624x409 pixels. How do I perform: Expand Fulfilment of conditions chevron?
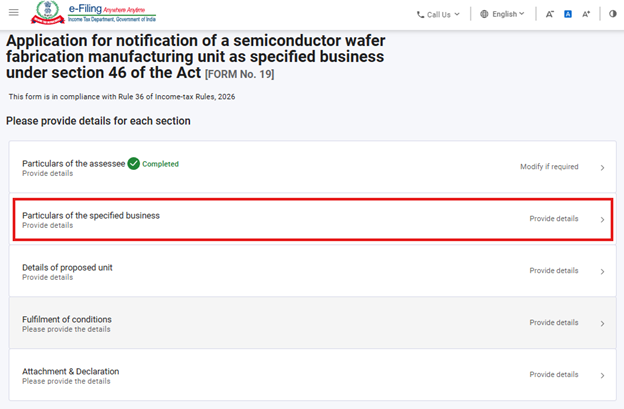602,323
